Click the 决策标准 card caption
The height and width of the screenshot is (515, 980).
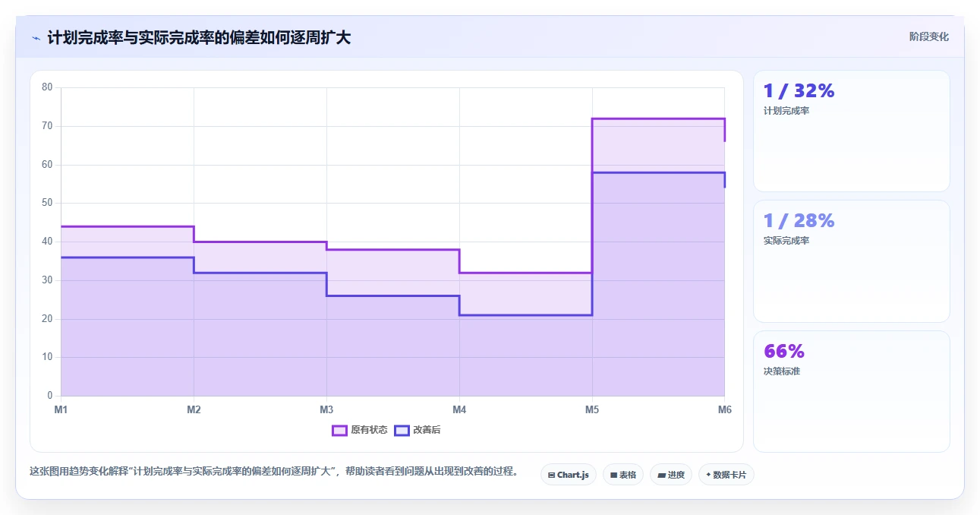pyautogui.click(x=782, y=371)
